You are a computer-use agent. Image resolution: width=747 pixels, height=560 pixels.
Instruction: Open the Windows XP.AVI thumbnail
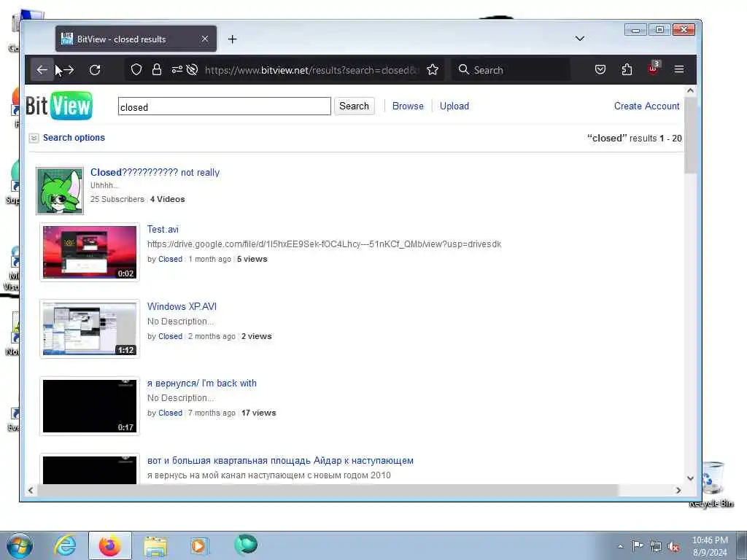tap(90, 329)
